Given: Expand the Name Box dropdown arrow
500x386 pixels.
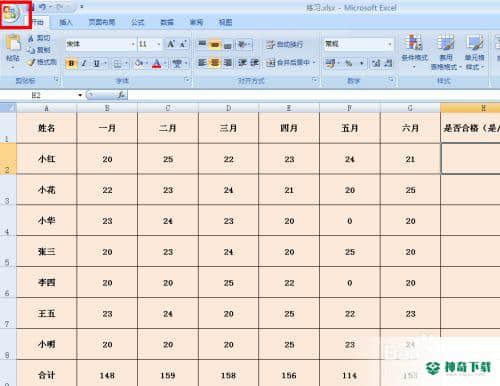Looking at the screenshot, I should tap(80, 95).
